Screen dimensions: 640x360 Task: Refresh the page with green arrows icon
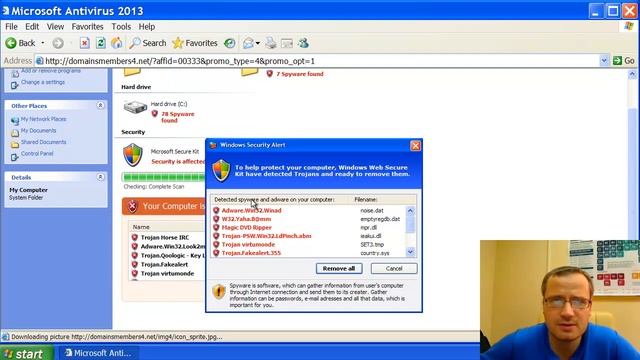[x=100, y=43]
